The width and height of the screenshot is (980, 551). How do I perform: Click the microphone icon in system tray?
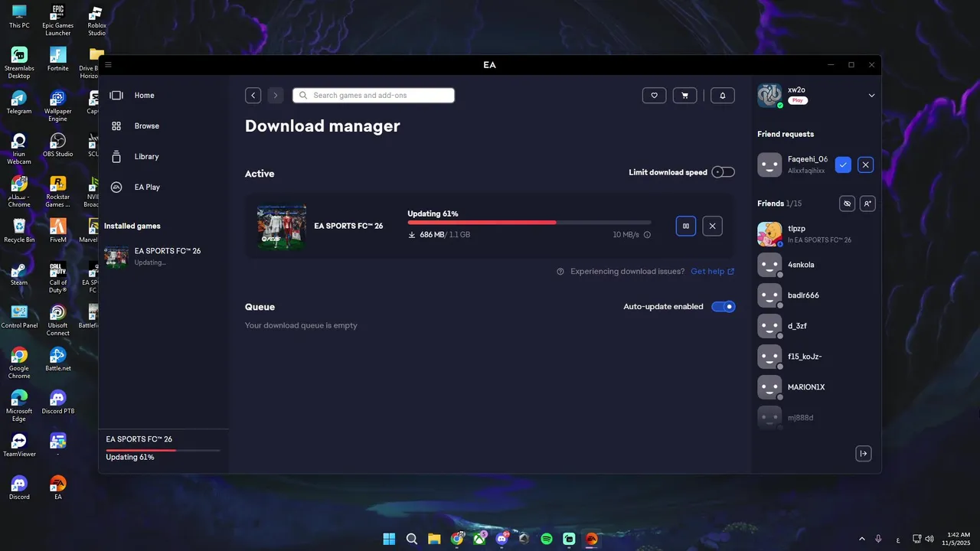pyautogui.click(x=878, y=539)
